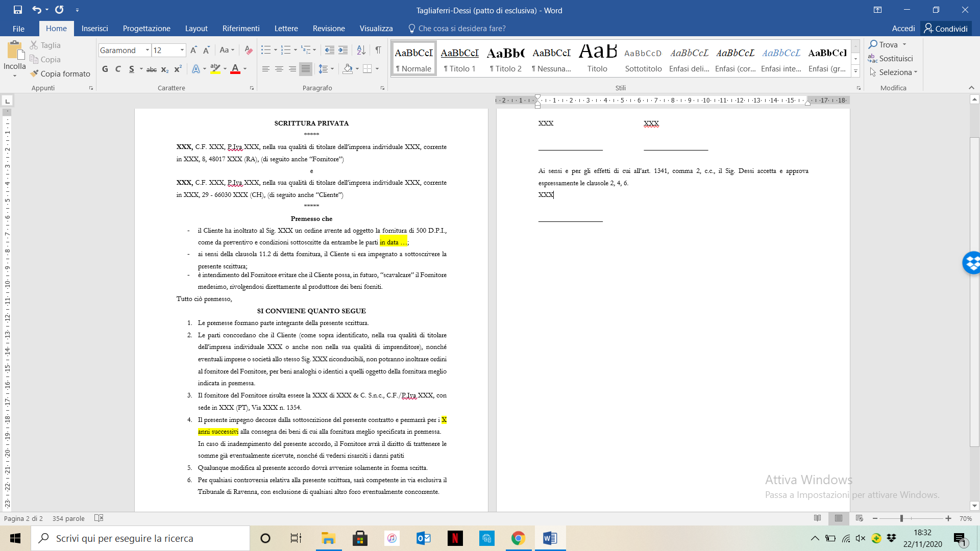This screenshot has width=980, height=551.
Task: Toggle show paragraph marks
Action: coord(378,50)
